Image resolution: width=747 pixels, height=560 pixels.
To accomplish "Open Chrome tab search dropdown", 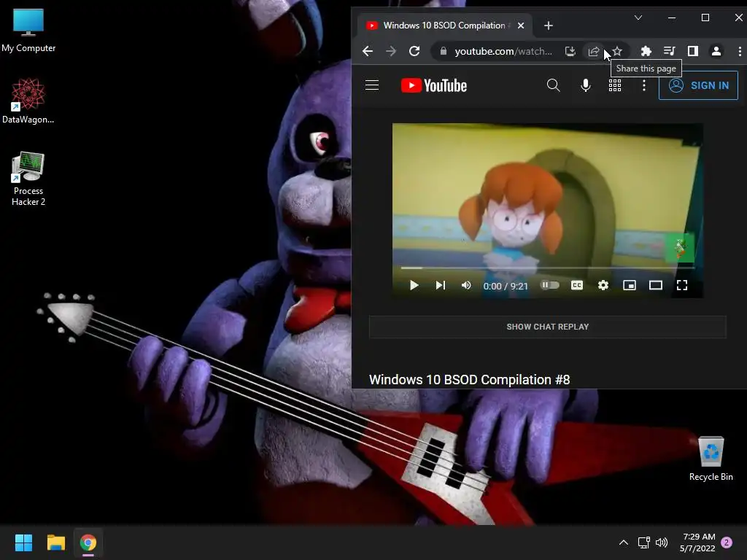I will click(x=638, y=17).
